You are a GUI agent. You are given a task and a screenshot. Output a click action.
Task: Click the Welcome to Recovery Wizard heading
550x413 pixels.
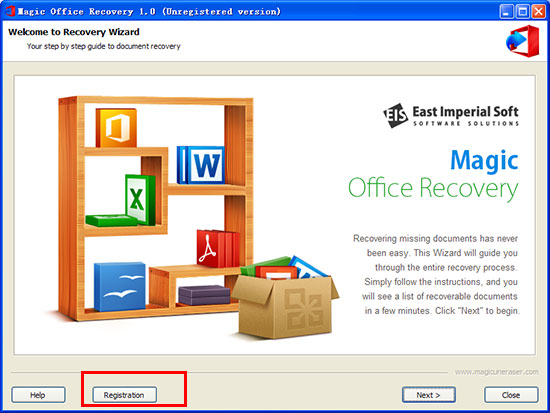pos(74,32)
